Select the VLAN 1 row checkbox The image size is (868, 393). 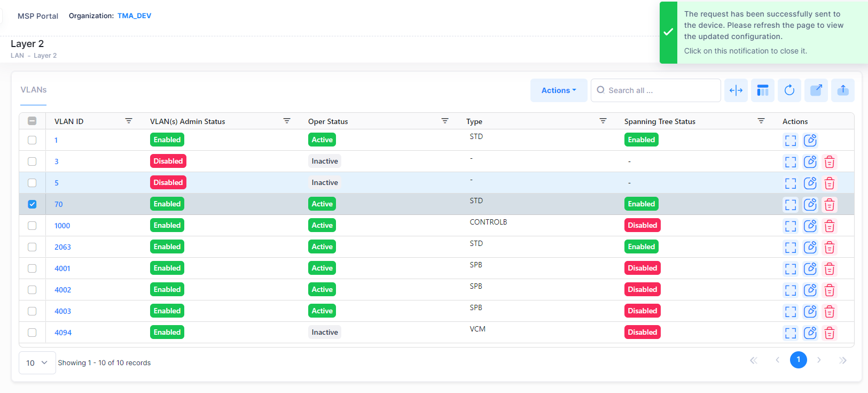[x=32, y=140]
